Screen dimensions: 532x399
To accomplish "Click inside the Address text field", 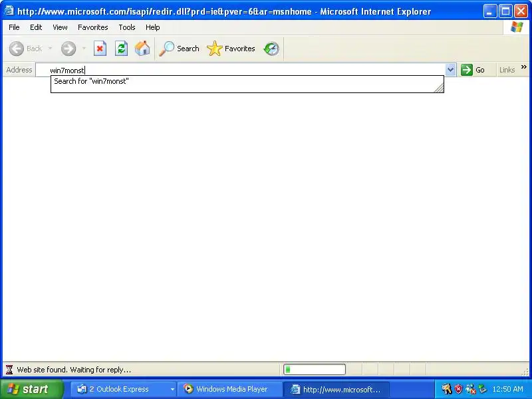I will pos(240,70).
